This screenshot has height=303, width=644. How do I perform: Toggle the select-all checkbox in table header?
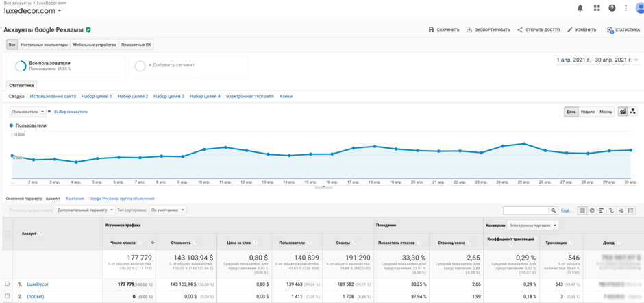(8, 234)
